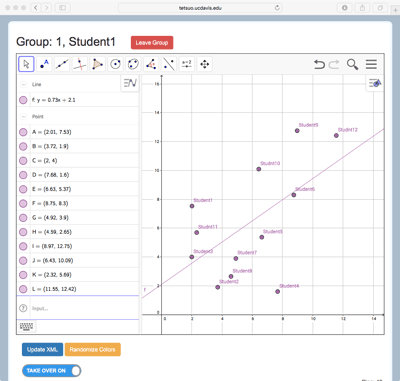Image resolution: width=400 pixels, height=381 pixels.
Task: Open the GeoGebra search magnifier
Action: pyautogui.click(x=352, y=64)
